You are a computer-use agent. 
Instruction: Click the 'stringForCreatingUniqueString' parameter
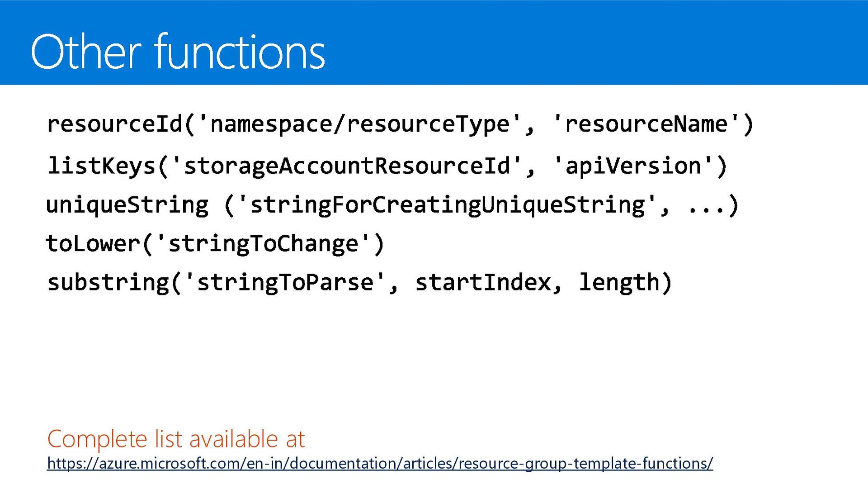pos(447,205)
